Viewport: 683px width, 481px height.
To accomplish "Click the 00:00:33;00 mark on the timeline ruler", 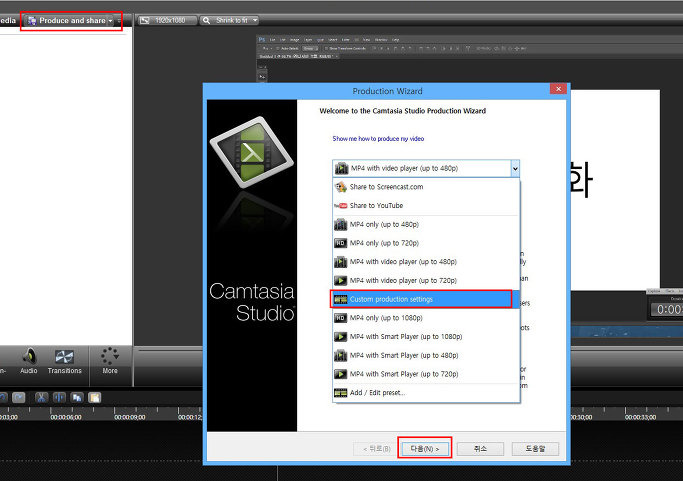I will pyautogui.click(x=640, y=417).
